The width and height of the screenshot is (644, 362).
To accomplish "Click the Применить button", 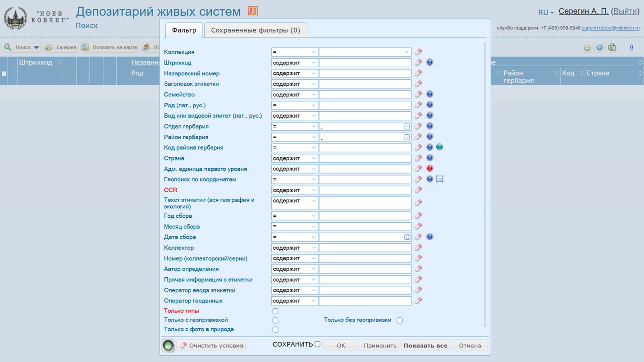I will pyautogui.click(x=380, y=346).
